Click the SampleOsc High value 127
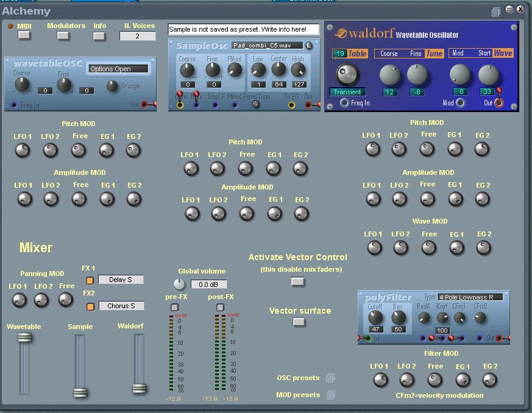 [x=299, y=85]
